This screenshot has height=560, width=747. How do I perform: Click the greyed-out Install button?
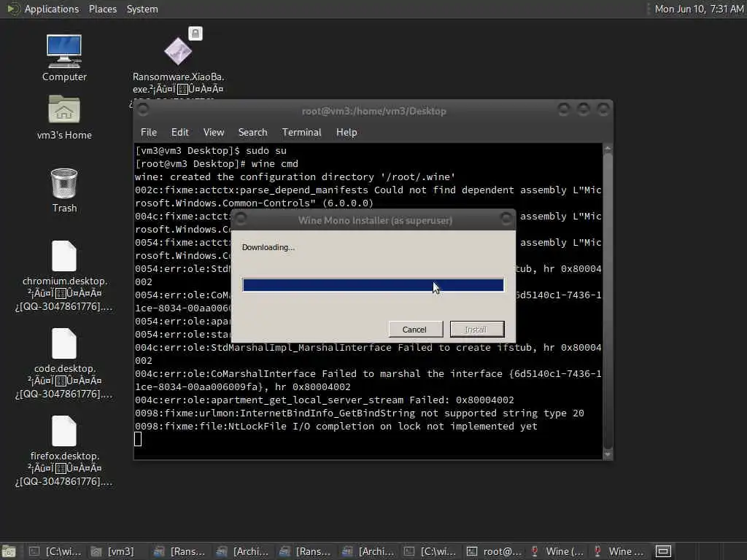[477, 329]
